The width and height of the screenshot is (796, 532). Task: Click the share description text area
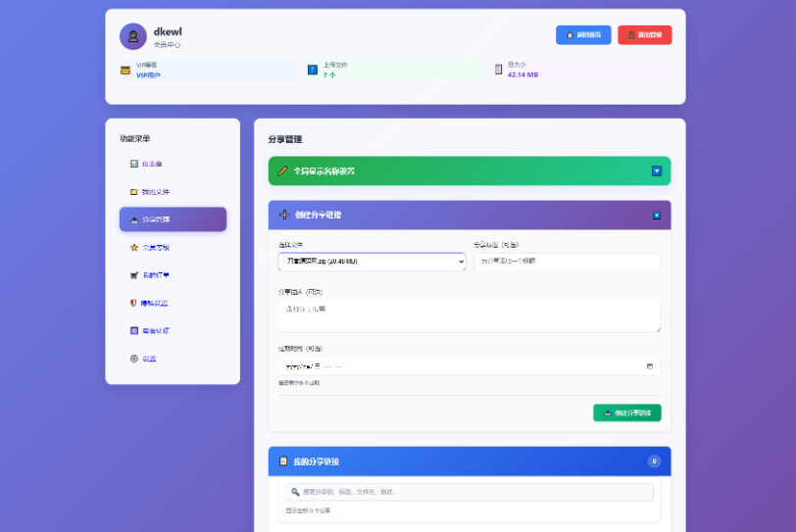(x=469, y=315)
